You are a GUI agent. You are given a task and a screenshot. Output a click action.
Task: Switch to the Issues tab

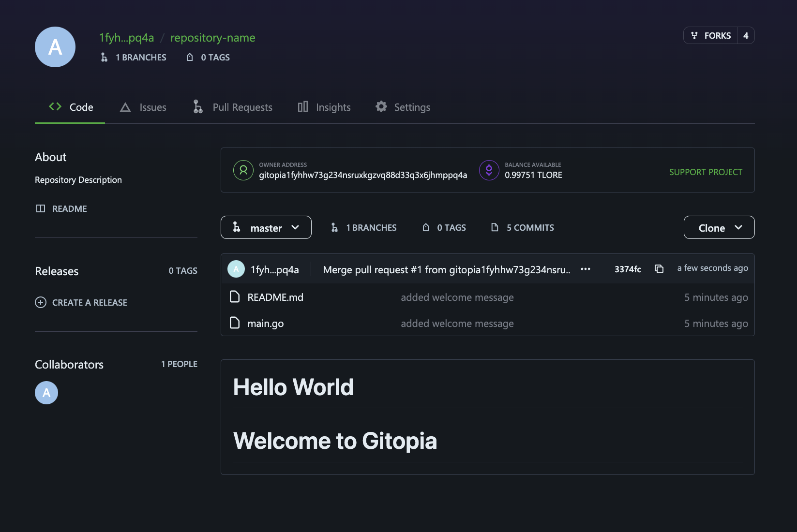tap(143, 107)
